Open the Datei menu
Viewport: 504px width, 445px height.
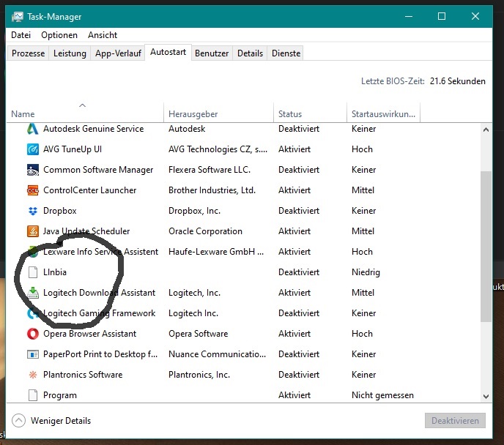[21, 35]
